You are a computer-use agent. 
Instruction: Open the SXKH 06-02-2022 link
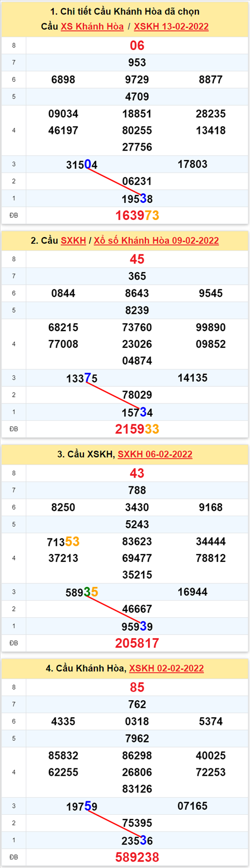pyautogui.click(x=155, y=454)
